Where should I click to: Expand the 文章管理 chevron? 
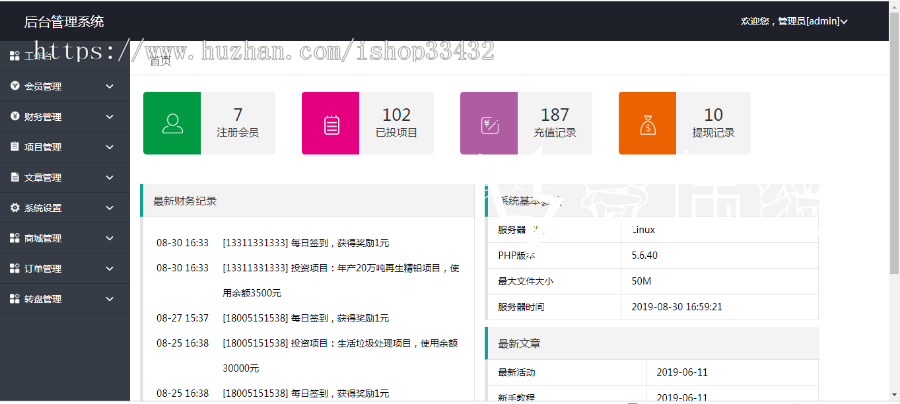click(x=110, y=178)
